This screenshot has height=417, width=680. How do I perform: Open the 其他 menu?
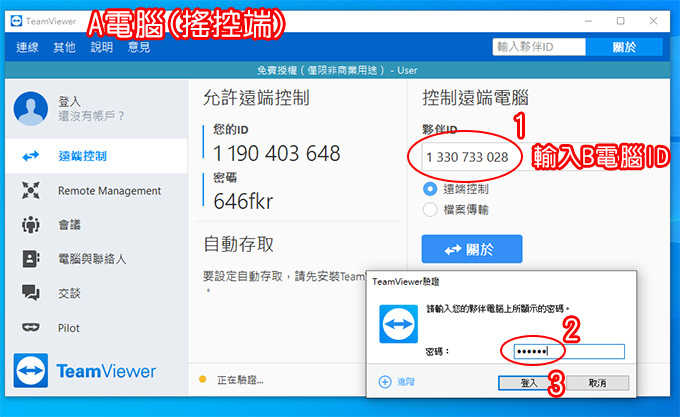click(x=65, y=47)
